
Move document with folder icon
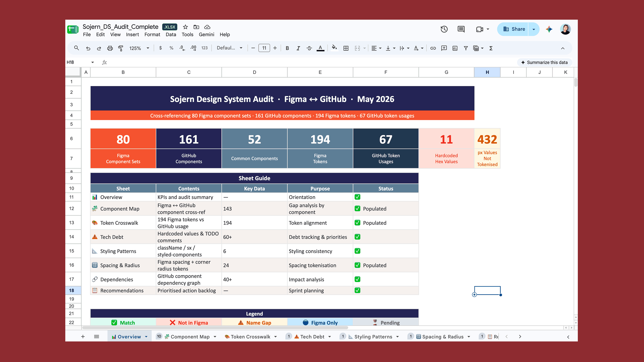pos(197,27)
